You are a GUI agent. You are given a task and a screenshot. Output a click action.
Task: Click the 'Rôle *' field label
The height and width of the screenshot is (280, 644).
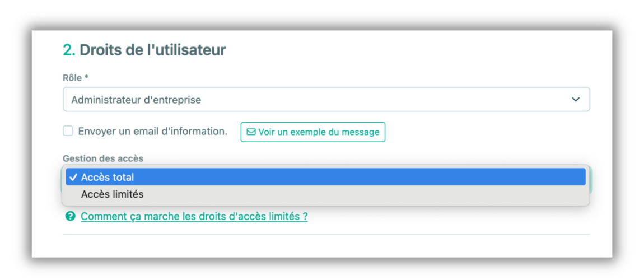[x=76, y=78]
